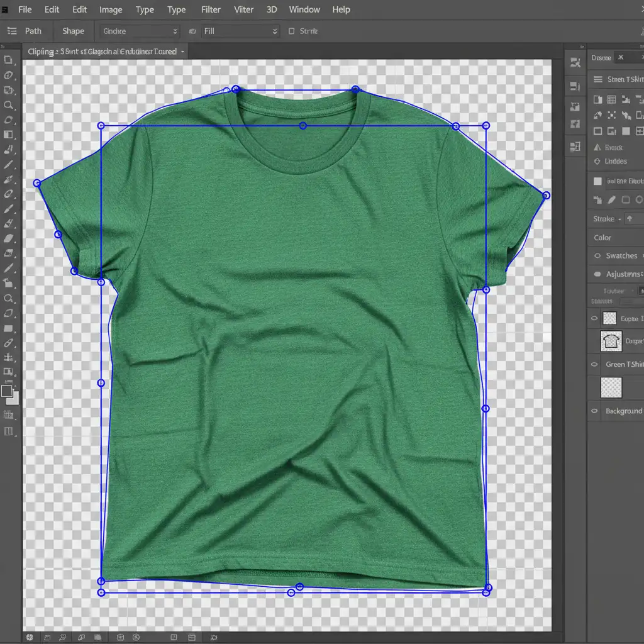
Task: Toggle visibility of Green TShirt layer
Action: 594,364
